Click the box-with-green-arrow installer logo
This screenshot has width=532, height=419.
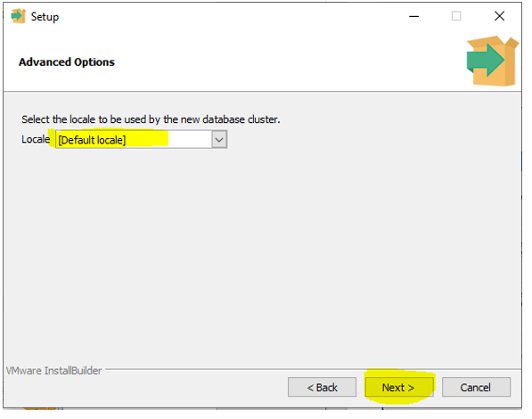tap(493, 61)
